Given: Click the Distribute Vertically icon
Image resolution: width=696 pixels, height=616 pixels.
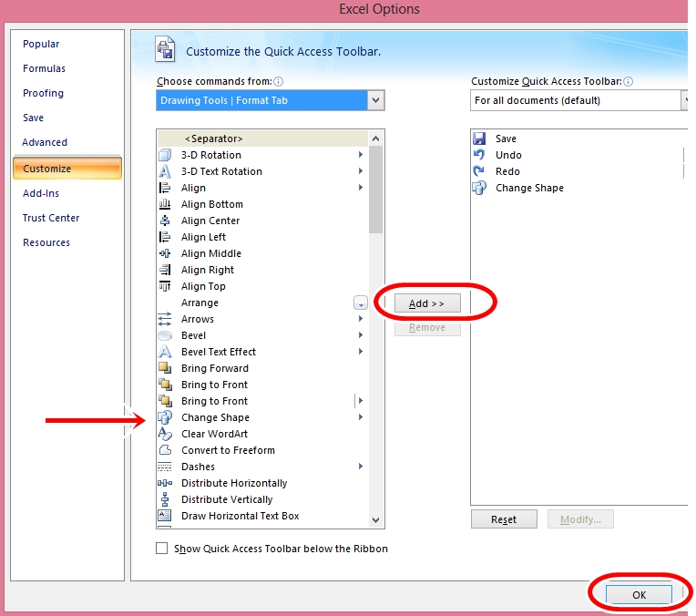Looking at the screenshot, I should [165, 499].
